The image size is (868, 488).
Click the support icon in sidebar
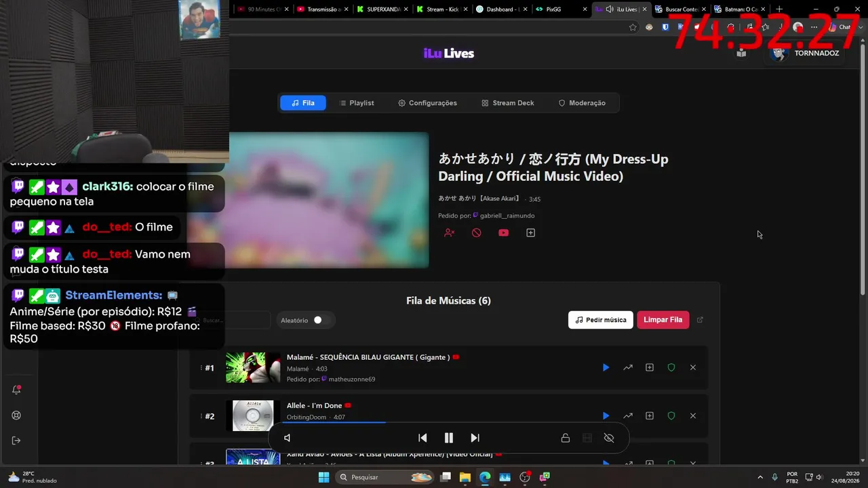17,415
